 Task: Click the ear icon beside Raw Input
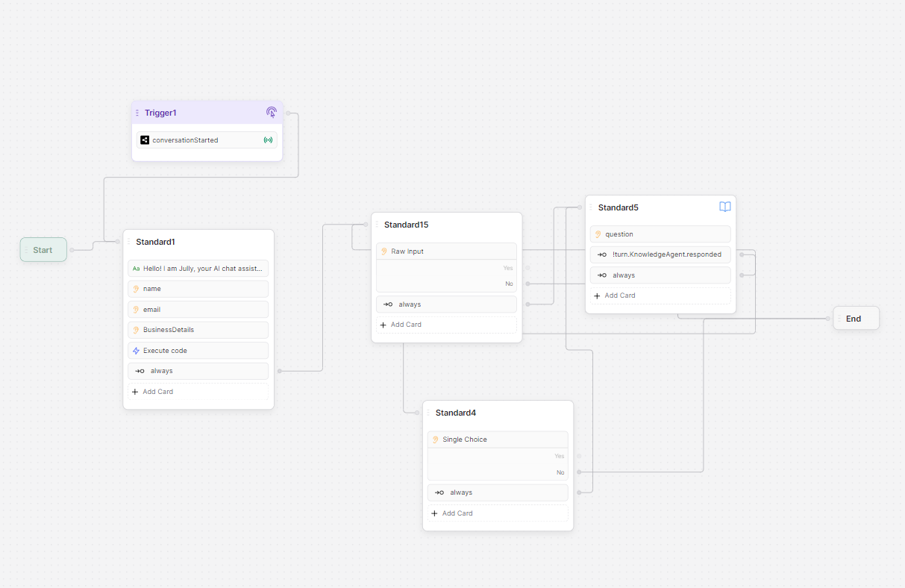pos(383,251)
